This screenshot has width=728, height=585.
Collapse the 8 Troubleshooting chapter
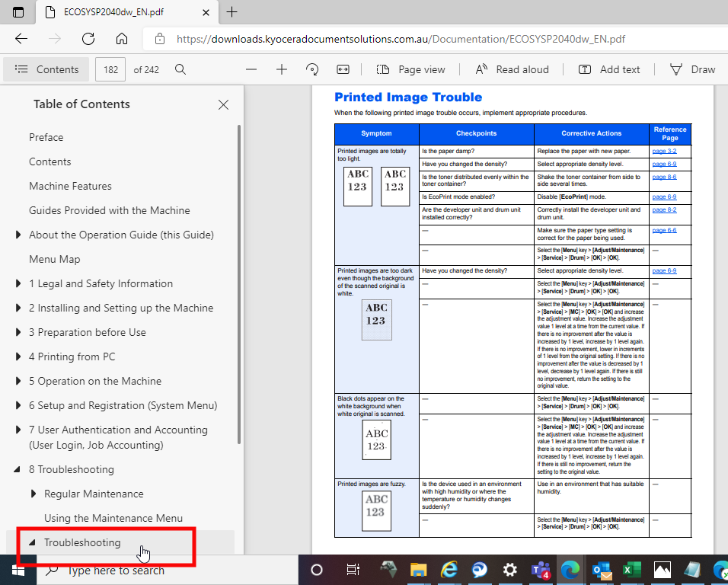18,469
